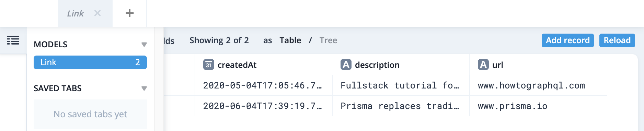Sort by description column header
644x131 pixels.
click(401, 64)
